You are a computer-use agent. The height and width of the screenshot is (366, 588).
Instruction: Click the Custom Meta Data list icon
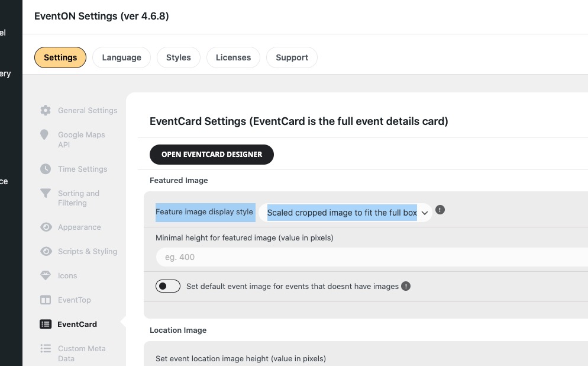46,348
